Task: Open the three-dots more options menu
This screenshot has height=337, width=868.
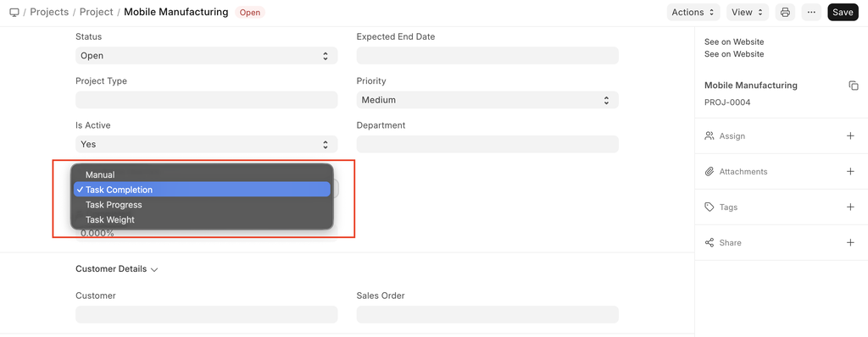Action: (811, 12)
